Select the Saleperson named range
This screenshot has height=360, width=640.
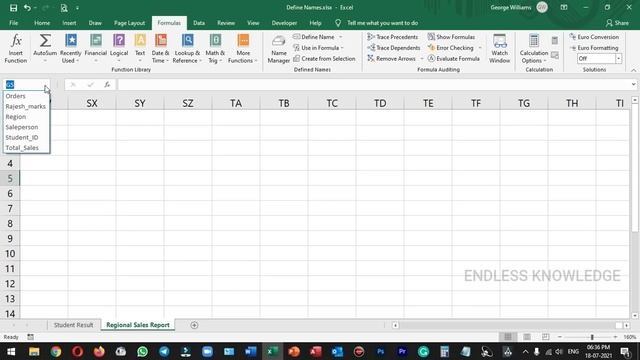click(x=27, y=127)
